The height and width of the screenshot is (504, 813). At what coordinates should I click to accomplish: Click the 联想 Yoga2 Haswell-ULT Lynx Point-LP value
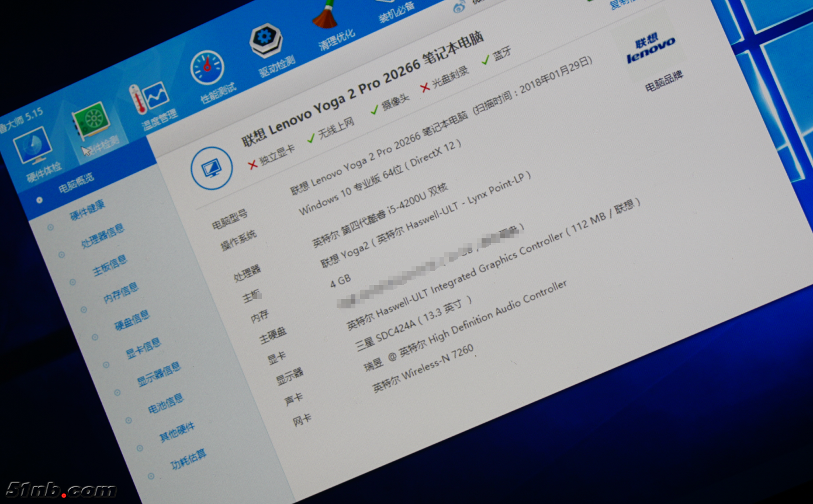pyautogui.click(x=425, y=220)
